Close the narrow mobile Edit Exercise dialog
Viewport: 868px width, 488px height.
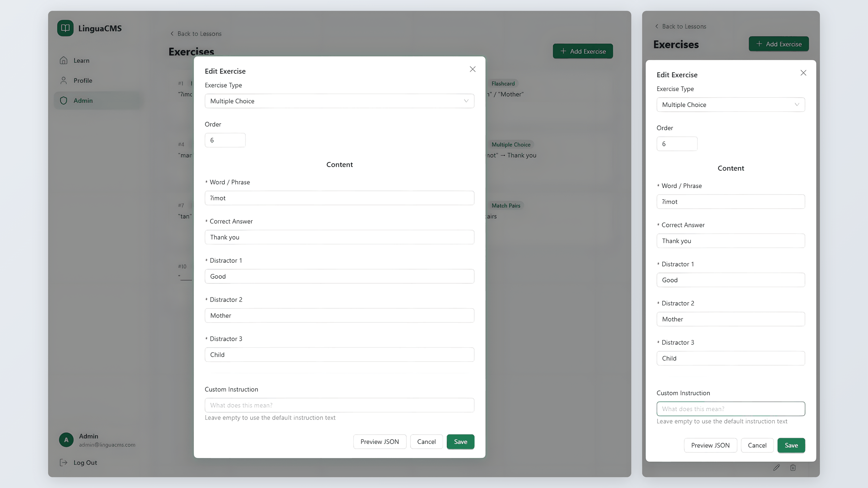point(803,73)
